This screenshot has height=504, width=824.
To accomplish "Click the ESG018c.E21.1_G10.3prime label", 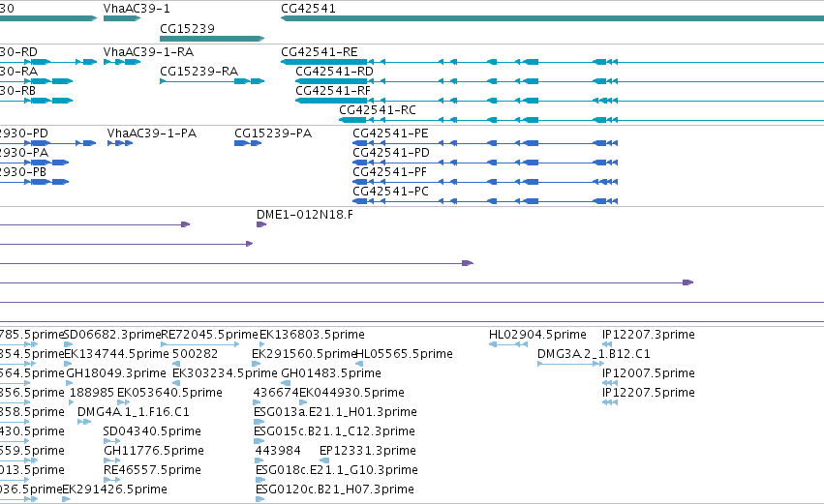I will [x=337, y=470].
